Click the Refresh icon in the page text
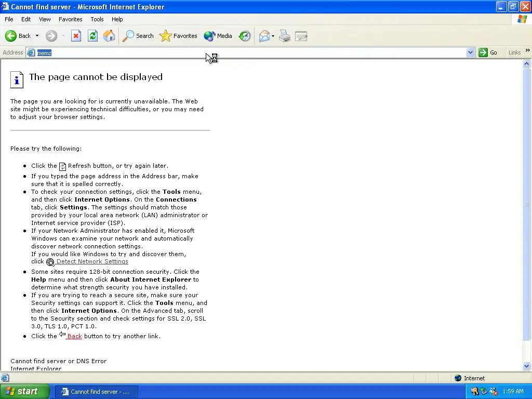The width and height of the screenshot is (532, 399). (62, 166)
